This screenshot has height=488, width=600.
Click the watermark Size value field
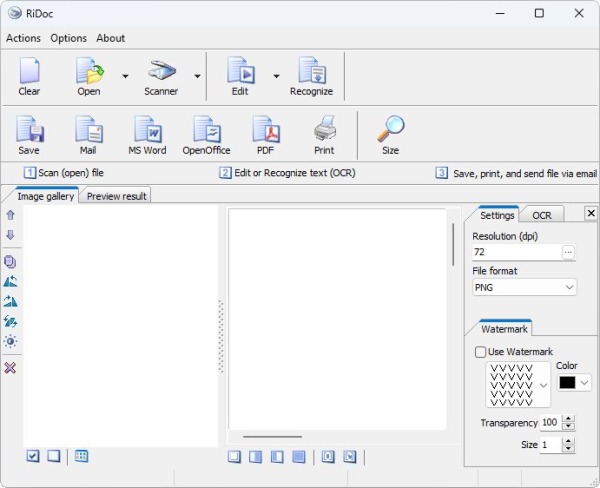(x=550, y=444)
